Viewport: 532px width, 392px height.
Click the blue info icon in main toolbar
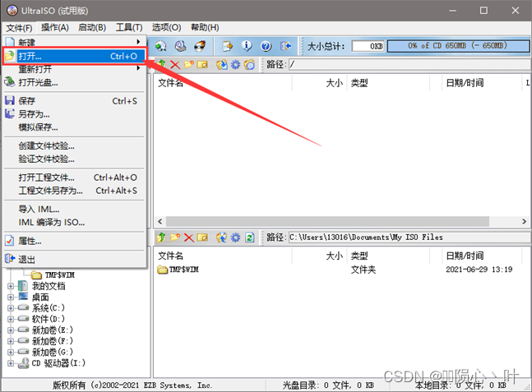coord(247,46)
